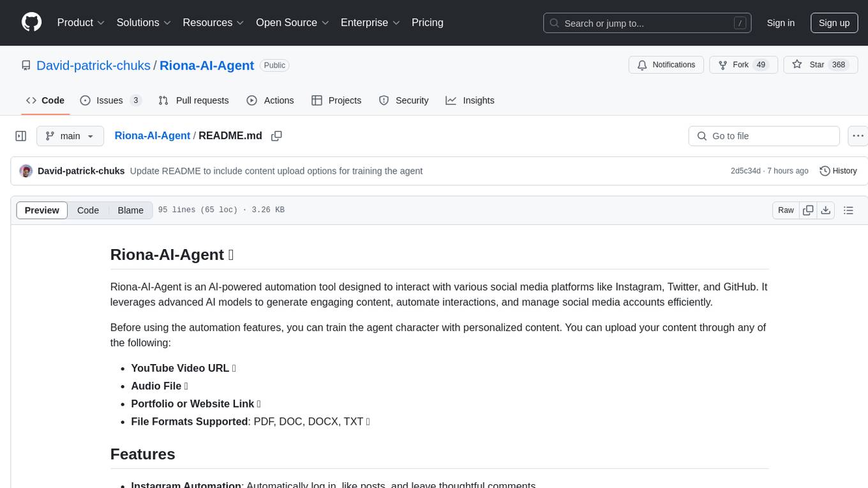Switch to the Pull requests tab
This screenshot has height=488, width=868.
(x=193, y=100)
